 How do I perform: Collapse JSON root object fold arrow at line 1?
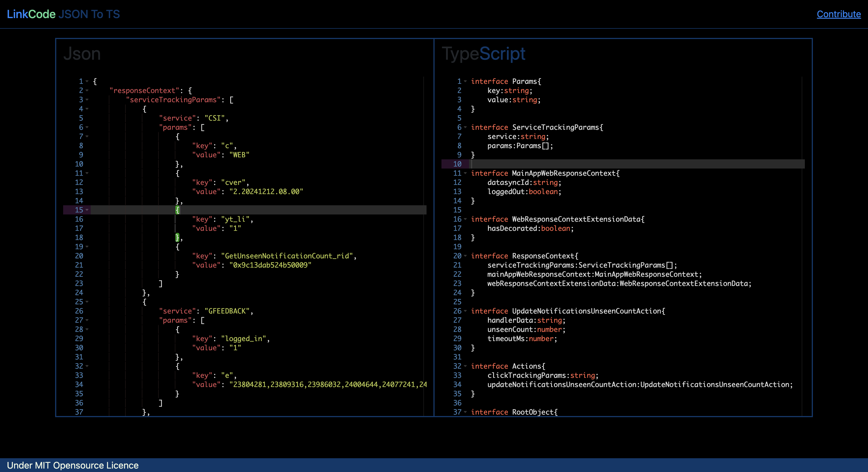87,81
